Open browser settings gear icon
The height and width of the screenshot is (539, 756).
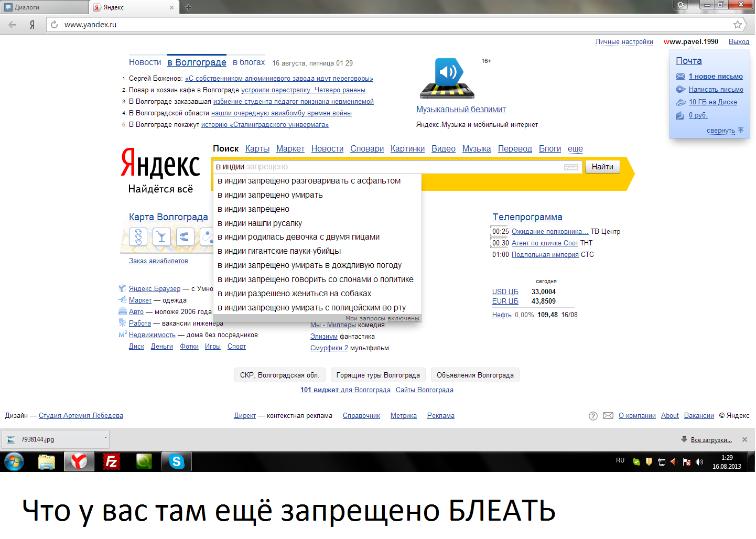coord(681,5)
